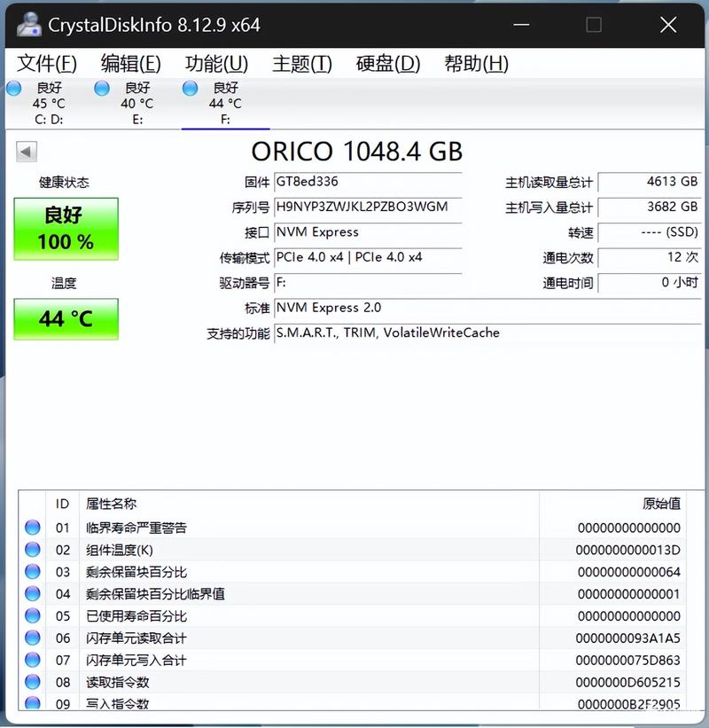Image resolution: width=709 pixels, height=728 pixels.
Task: Click raw value 00000000013D
Action: click(x=628, y=550)
